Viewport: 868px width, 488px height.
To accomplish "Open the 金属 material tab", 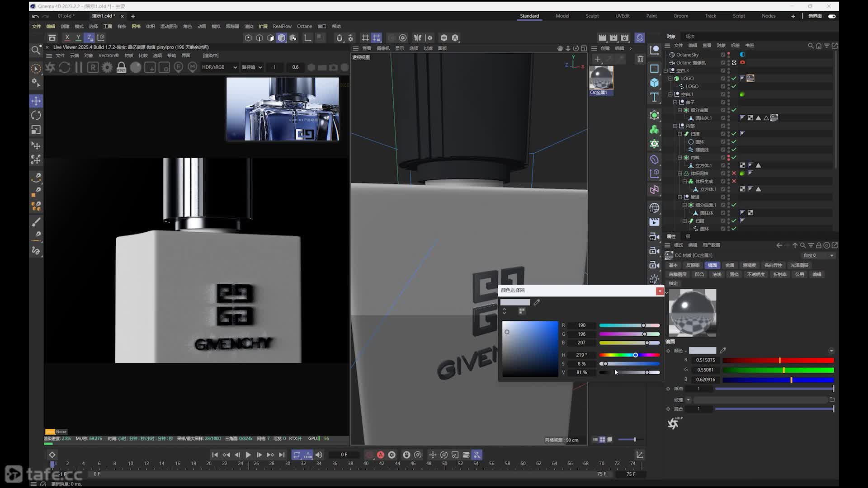I will point(730,265).
